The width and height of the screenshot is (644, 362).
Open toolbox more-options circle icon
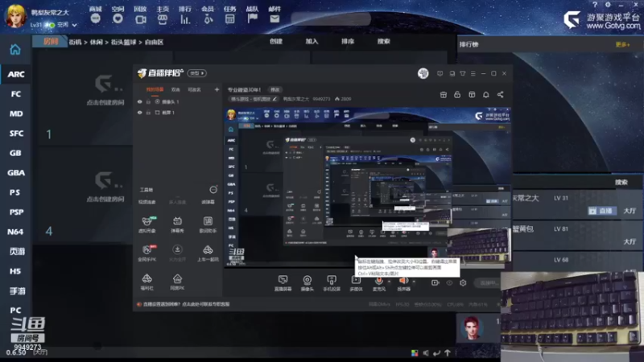pyautogui.click(x=213, y=190)
